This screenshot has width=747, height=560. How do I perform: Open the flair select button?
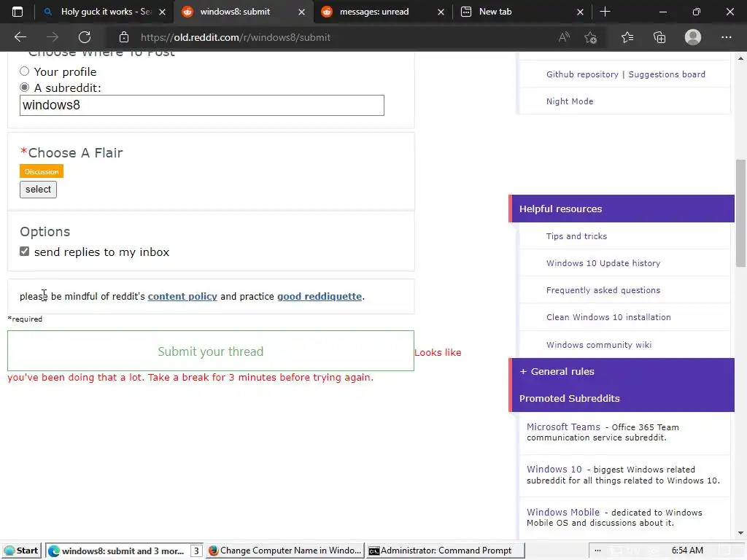click(38, 190)
